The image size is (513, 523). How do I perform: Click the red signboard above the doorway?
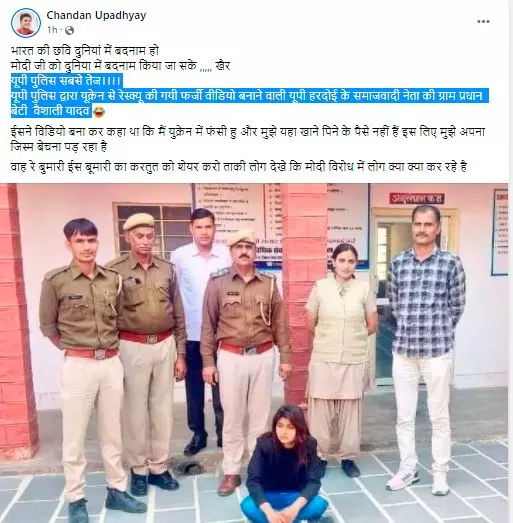coord(417,198)
